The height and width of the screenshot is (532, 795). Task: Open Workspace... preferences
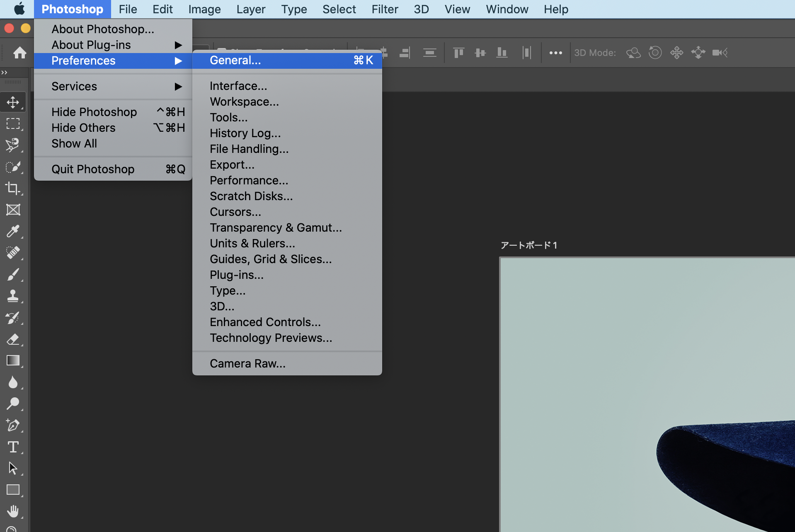287,102
